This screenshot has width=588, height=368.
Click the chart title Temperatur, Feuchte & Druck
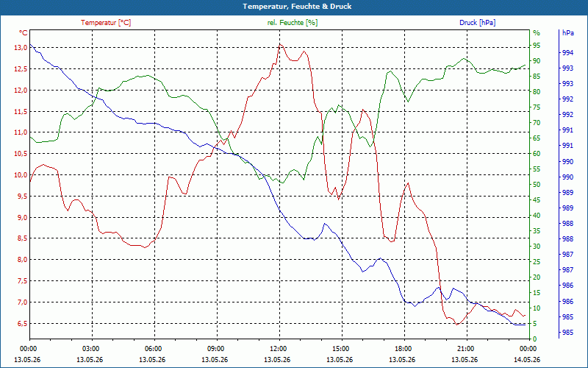(x=297, y=7)
